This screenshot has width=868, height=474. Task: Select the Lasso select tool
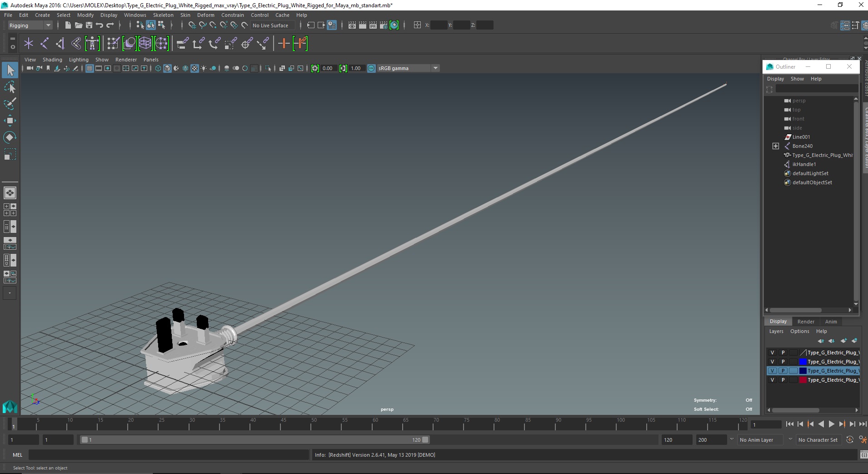click(x=10, y=87)
